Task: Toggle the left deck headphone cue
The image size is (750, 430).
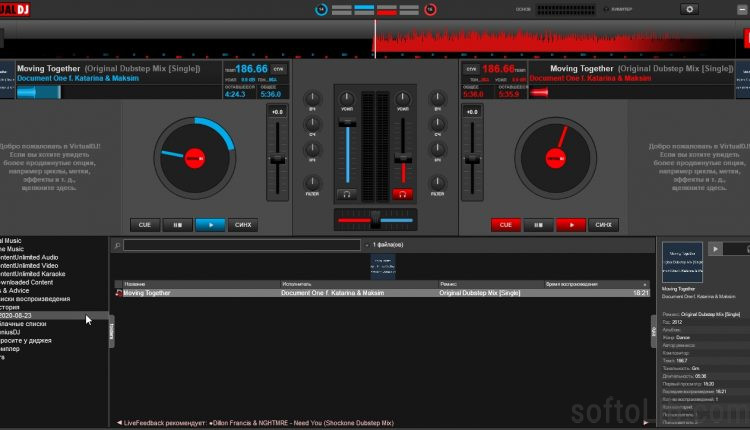Action: (347, 194)
